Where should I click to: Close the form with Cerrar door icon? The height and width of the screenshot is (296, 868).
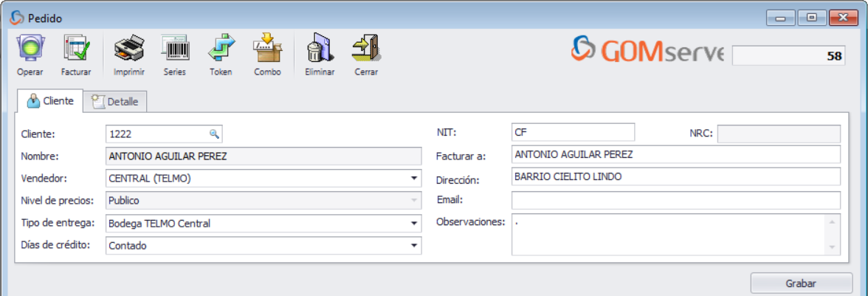[x=366, y=49]
